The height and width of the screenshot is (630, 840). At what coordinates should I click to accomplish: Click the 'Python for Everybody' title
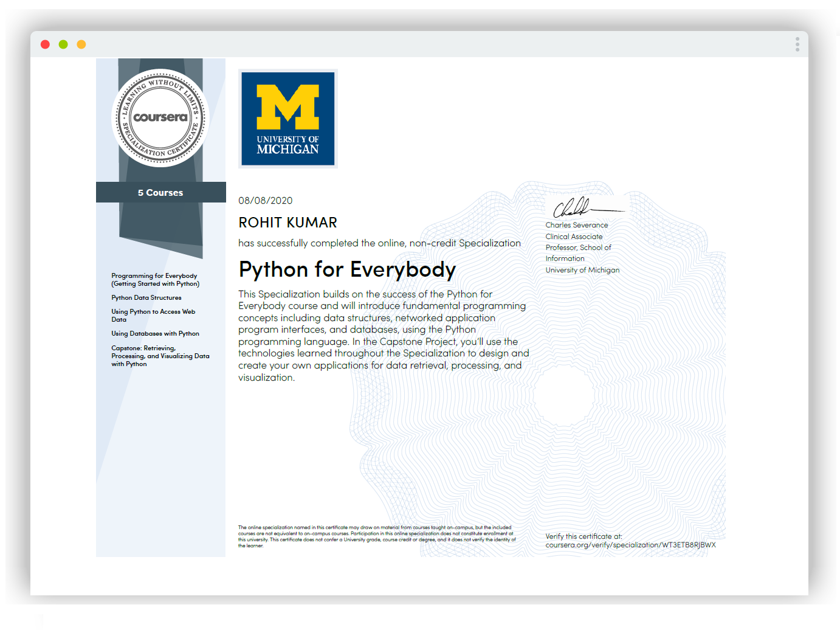(347, 270)
